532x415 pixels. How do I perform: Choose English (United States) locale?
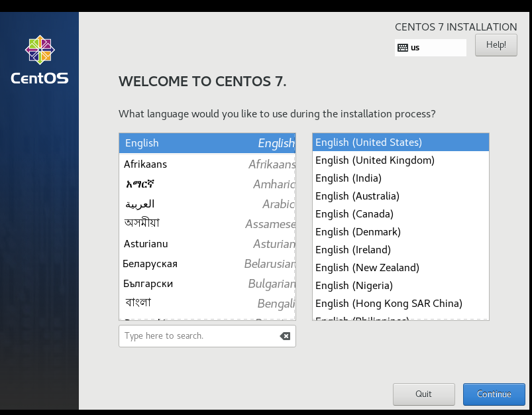[401, 143]
